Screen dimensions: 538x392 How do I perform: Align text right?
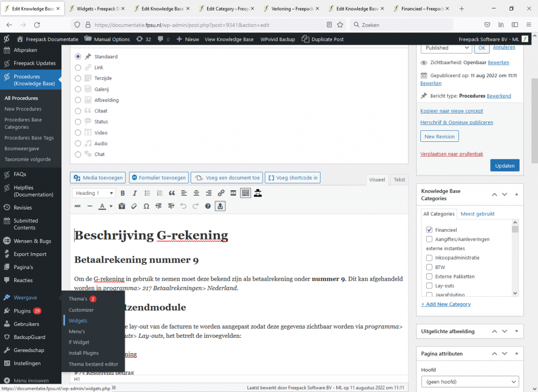tap(209, 193)
